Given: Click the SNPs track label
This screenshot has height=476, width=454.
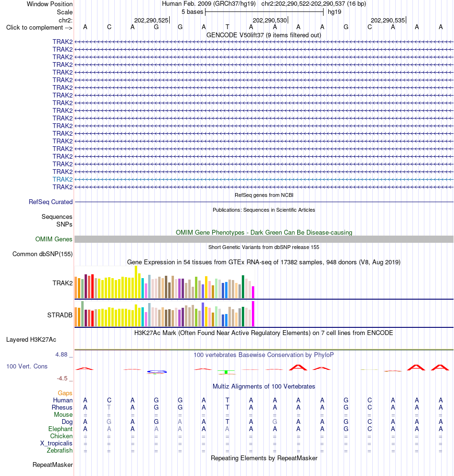Looking at the screenshot, I should (x=65, y=224).
